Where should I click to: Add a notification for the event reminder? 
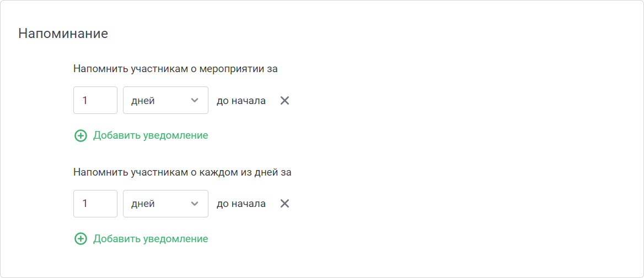click(141, 136)
